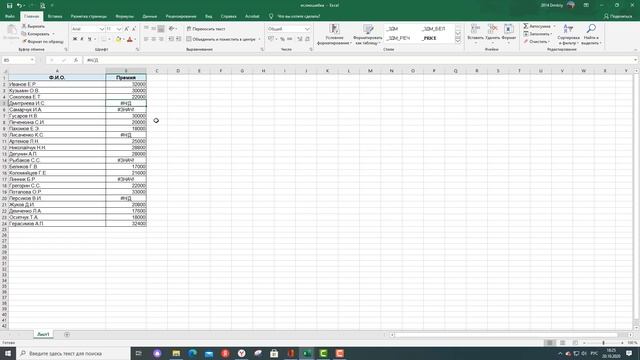
Task: Open Условное форматирование menu
Action: tap(334, 34)
